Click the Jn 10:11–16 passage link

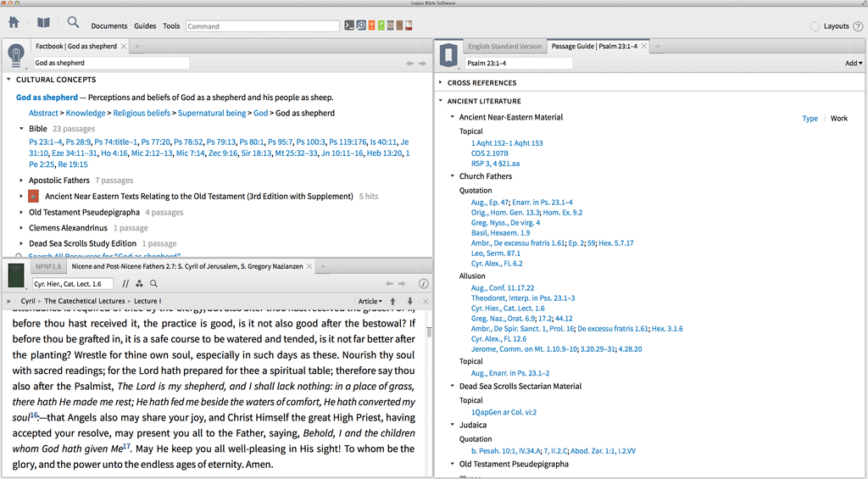(342, 153)
